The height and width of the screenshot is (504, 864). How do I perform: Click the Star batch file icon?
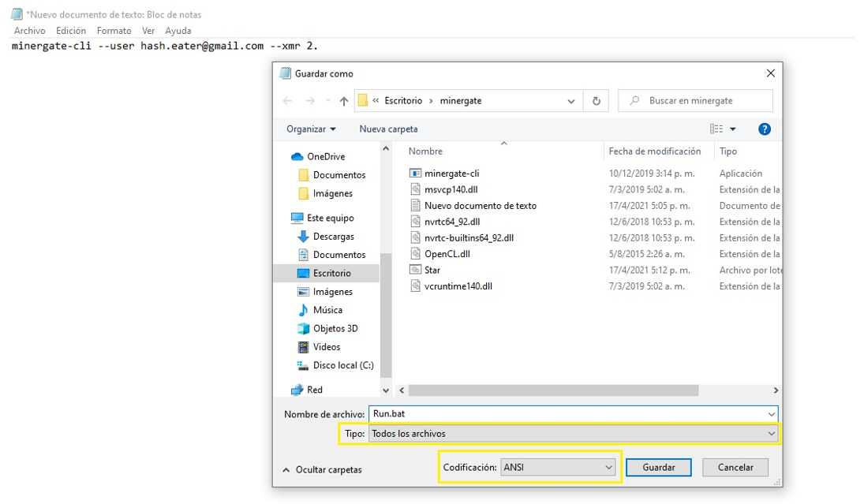tap(416, 270)
